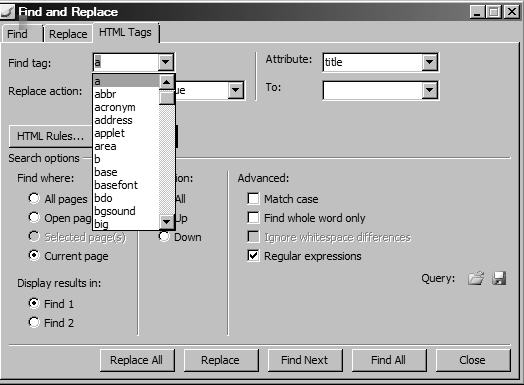Screen dimensions: 524x385
Task: Expand the To field dropdown arrow
Action: pos(430,90)
